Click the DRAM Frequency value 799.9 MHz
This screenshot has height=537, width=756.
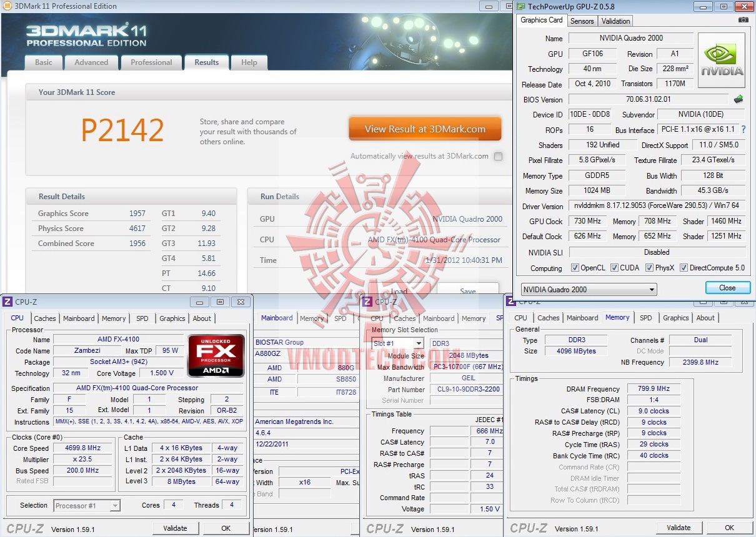(654, 389)
